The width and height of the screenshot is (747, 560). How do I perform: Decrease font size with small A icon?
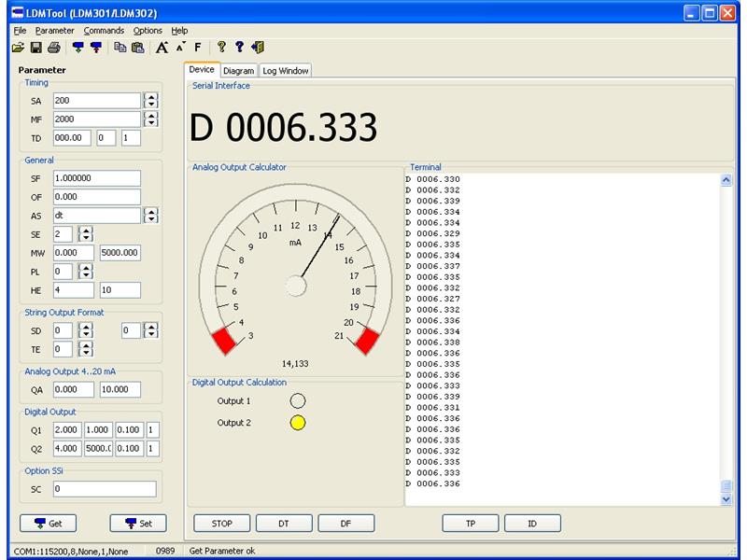(x=180, y=48)
